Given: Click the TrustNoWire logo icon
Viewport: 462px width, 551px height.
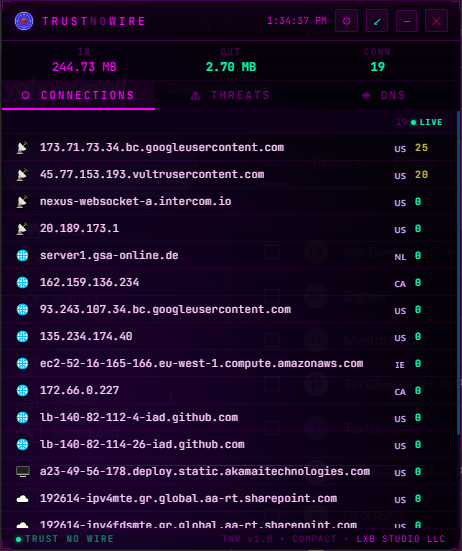Looking at the screenshot, I should (24, 21).
